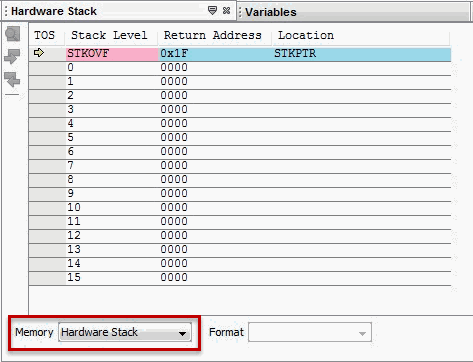Select stack level 5 row
The width and height of the screenshot is (473, 362).
point(240,138)
